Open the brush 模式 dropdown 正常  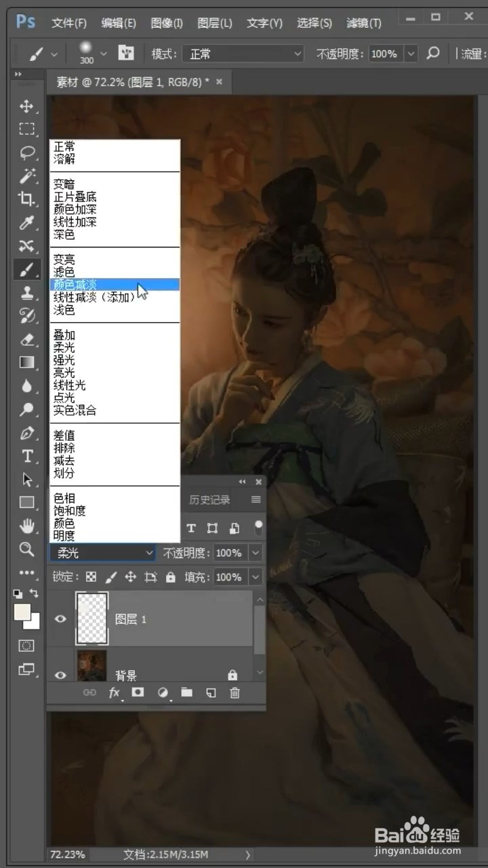pyautogui.click(x=243, y=54)
